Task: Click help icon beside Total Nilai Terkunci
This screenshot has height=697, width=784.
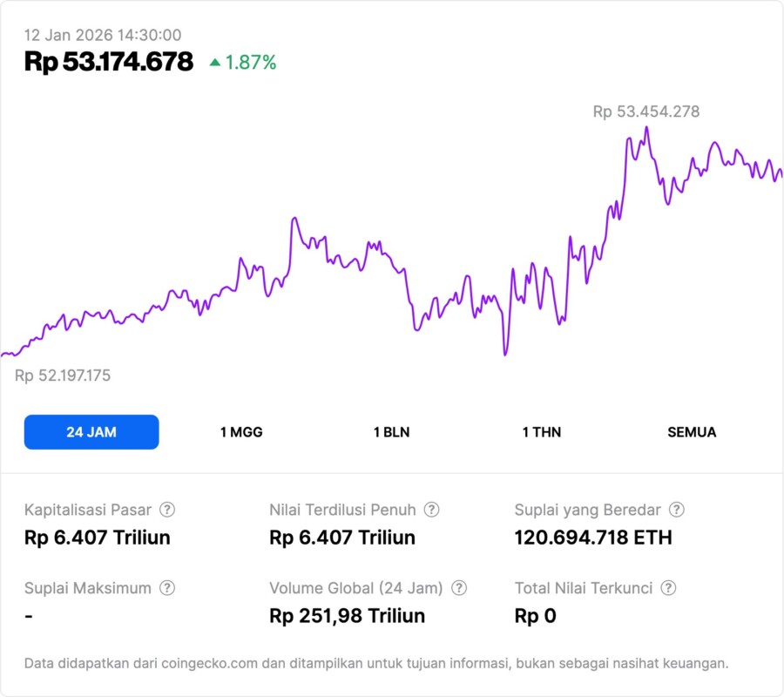Action: pos(667,588)
